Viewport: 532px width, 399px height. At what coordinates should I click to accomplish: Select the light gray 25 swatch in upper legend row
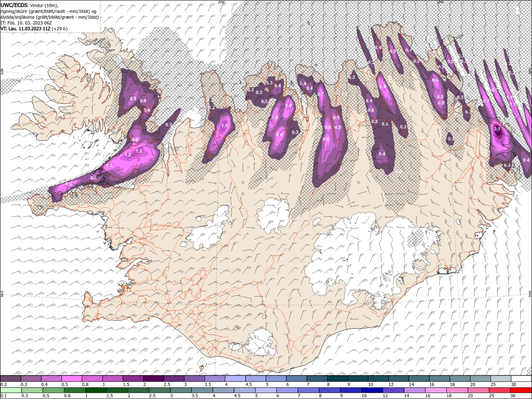(501, 379)
